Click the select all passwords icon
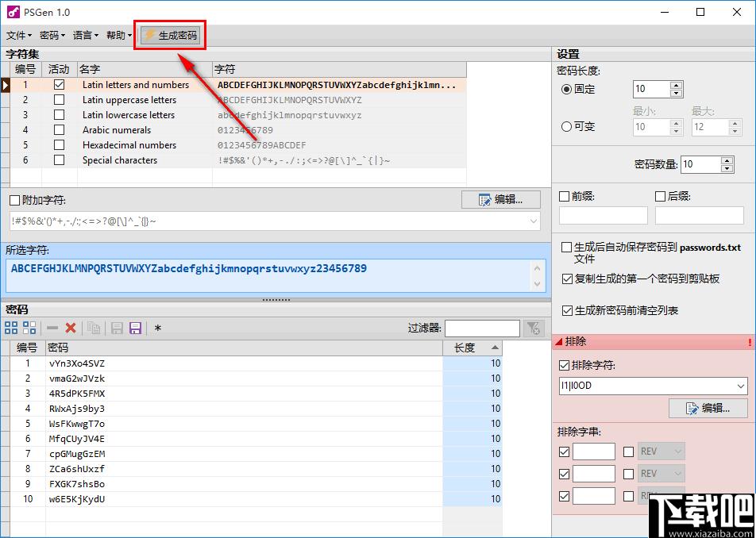This screenshot has height=538, width=756. point(11,328)
